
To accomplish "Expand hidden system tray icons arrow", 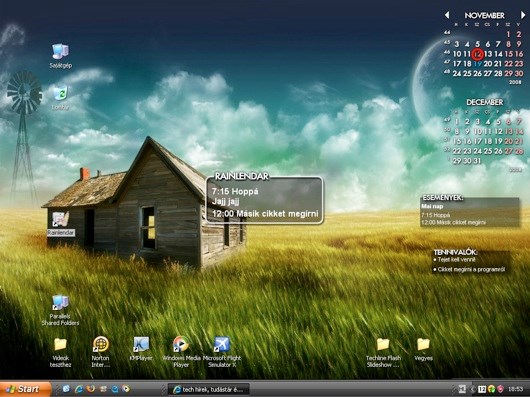I will [473, 389].
